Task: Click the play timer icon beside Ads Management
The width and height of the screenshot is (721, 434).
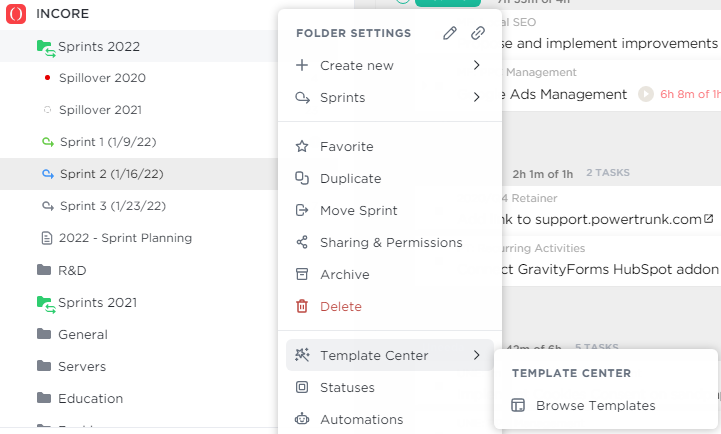Action: tap(646, 94)
